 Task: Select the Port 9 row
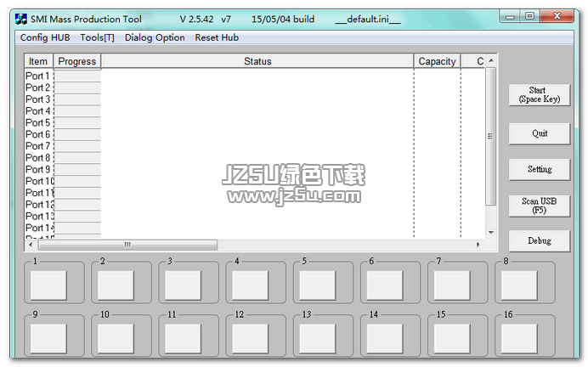point(255,169)
